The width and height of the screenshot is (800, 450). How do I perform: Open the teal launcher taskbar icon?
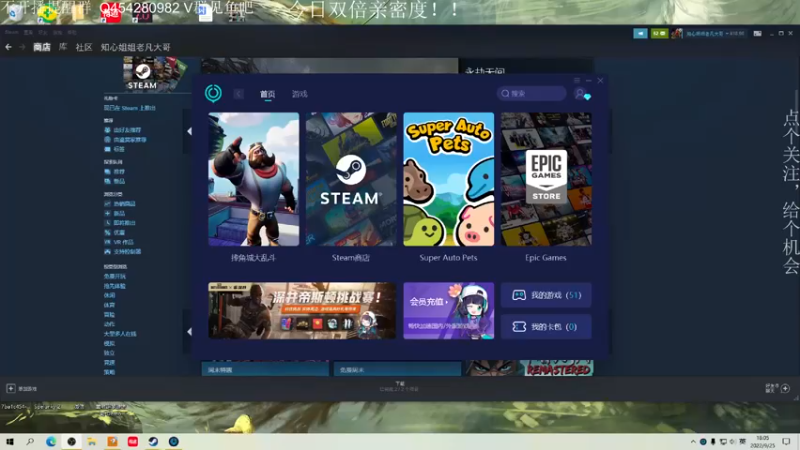[173, 442]
